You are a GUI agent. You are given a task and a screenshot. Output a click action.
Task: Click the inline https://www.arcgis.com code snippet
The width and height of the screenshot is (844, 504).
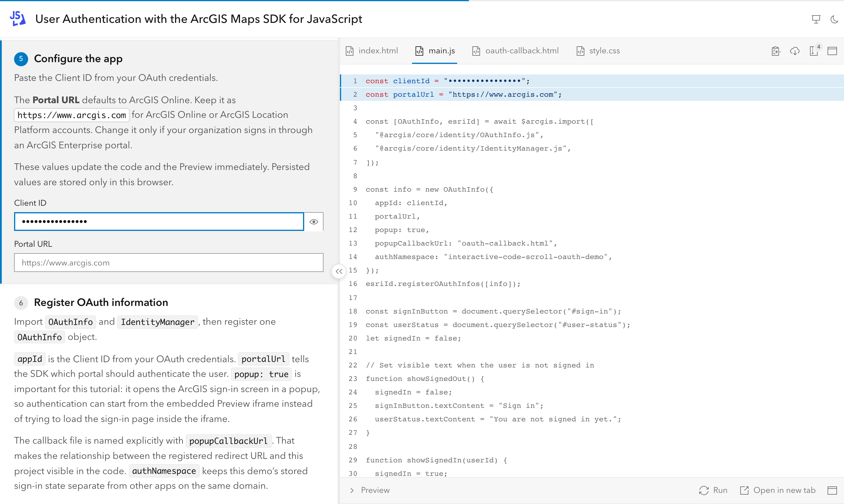72,115
